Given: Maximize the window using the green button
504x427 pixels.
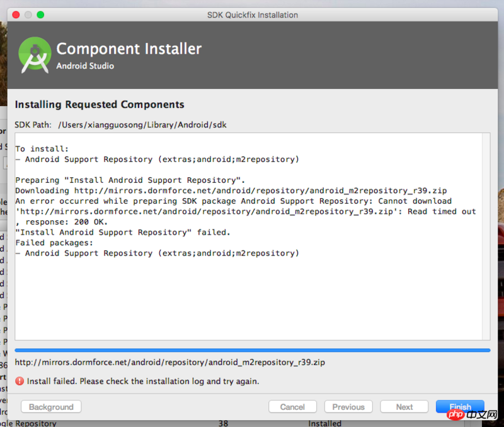Looking at the screenshot, I should [40, 15].
